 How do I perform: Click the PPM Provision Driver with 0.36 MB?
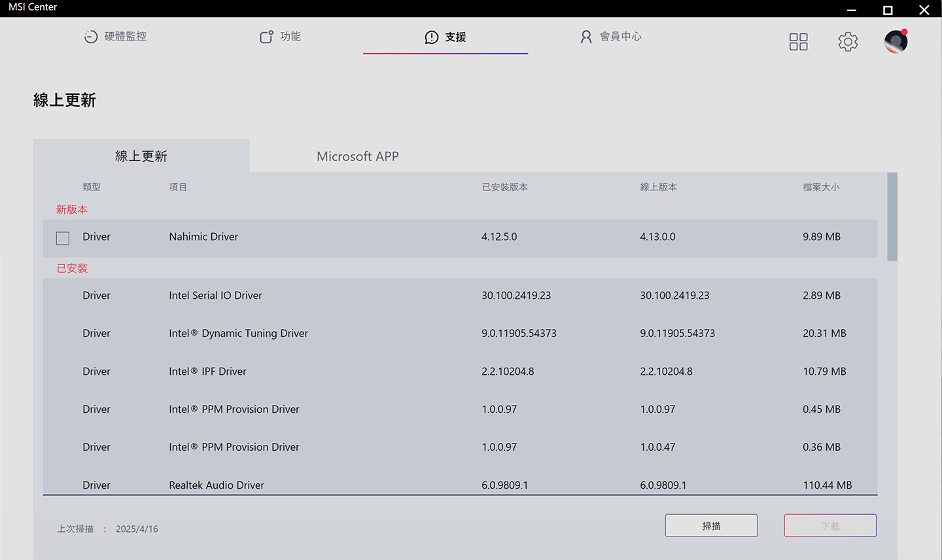460,447
